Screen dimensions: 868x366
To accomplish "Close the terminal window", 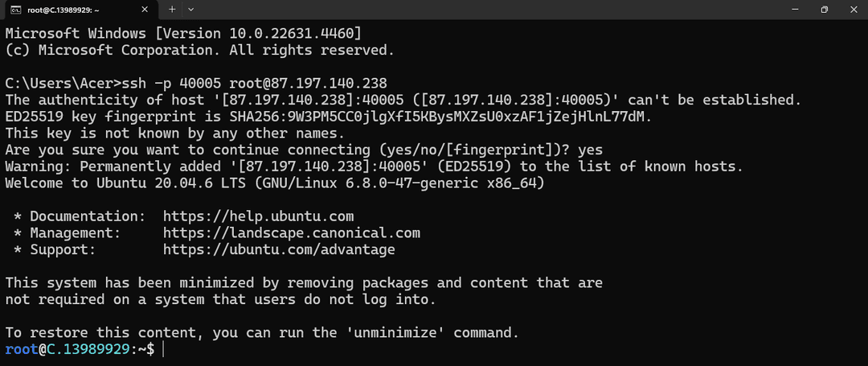I will (853, 10).
